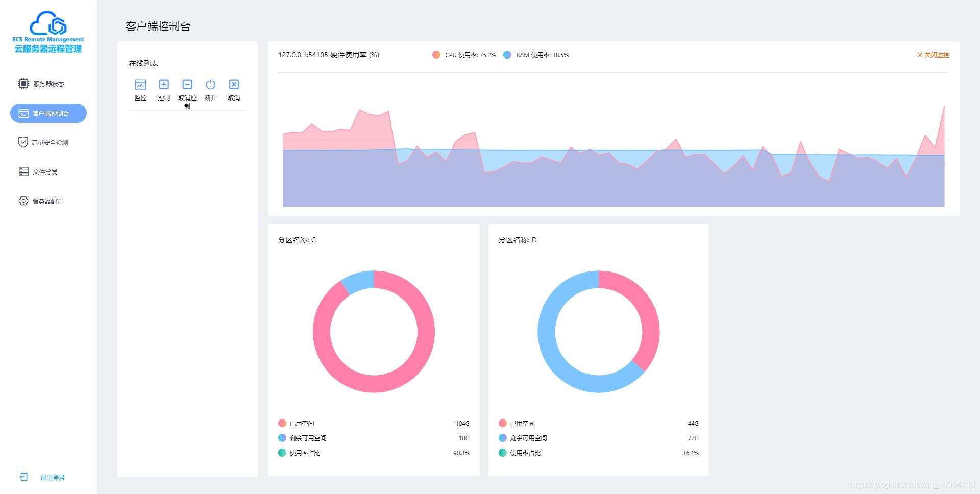The width and height of the screenshot is (980, 494).
Task: Click the 客户端控制台 page heading
Action: click(x=158, y=27)
